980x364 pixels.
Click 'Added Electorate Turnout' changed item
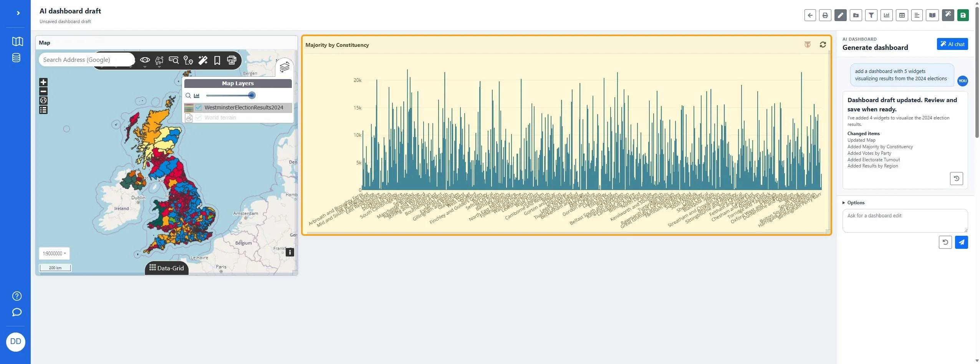tap(874, 160)
